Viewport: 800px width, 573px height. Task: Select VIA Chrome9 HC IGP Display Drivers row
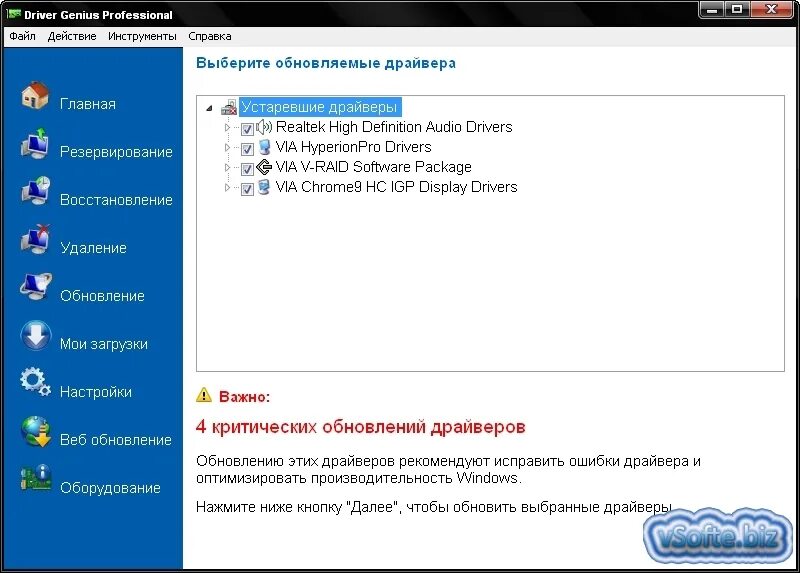(396, 187)
